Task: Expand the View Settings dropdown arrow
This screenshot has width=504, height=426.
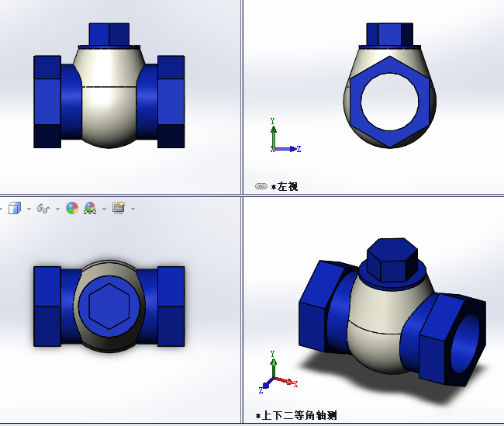Action: coord(133,209)
